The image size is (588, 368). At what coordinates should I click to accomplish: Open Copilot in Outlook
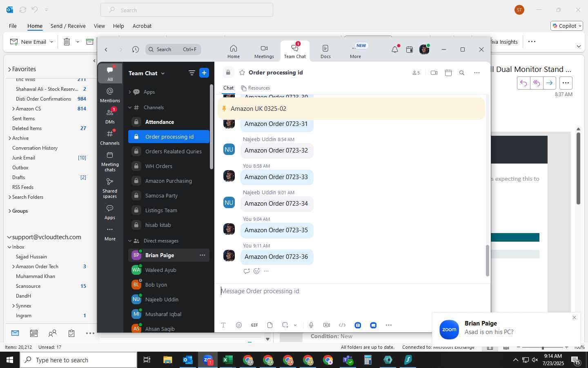click(567, 26)
